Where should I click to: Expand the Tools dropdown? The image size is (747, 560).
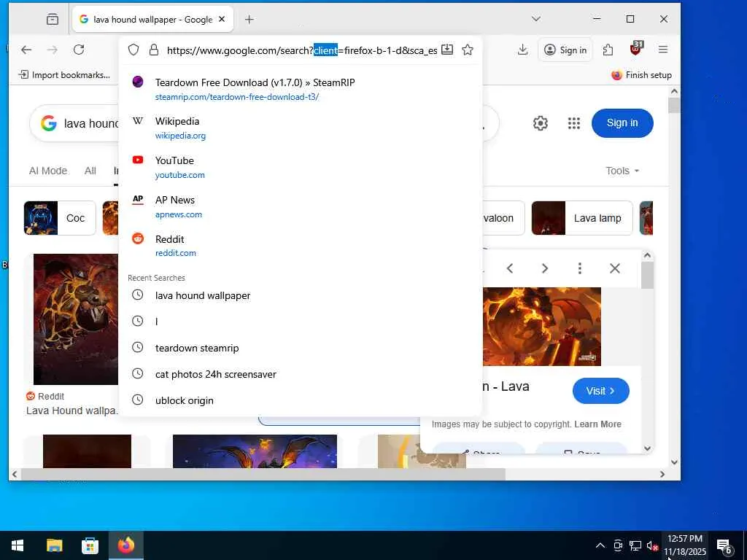(622, 171)
